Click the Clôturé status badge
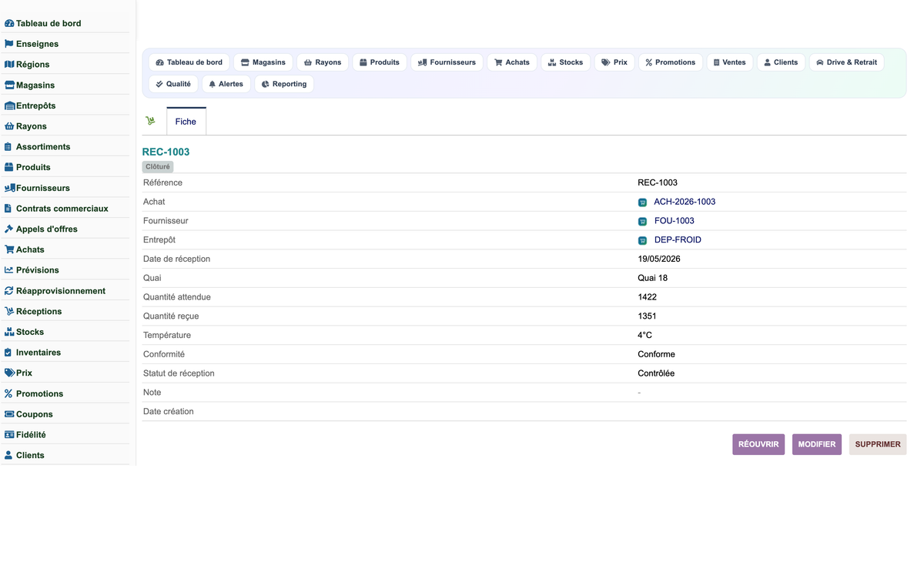This screenshot has width=924, height=572. pos(158,166)
